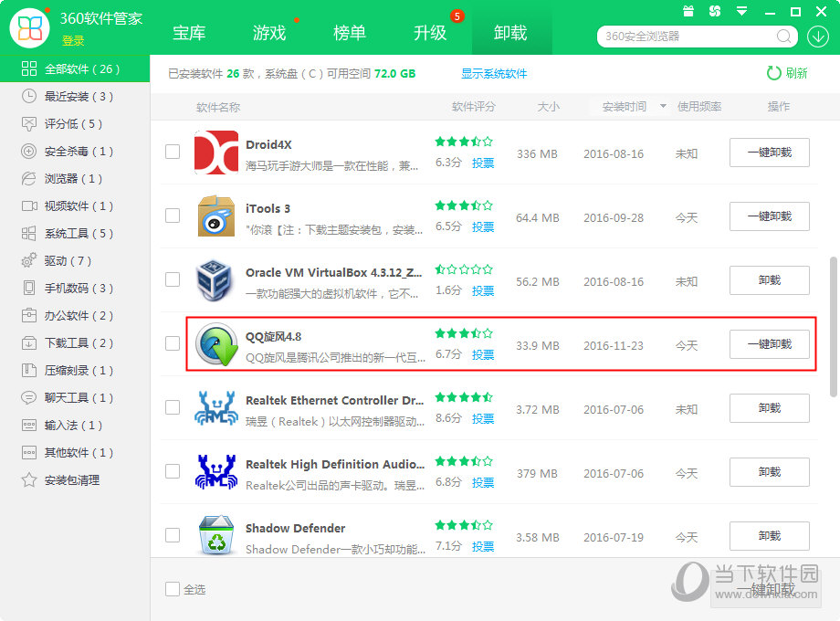Click the Droid4X application icon
The width and height of the screenshot is (840, 621).
(216, 153)
